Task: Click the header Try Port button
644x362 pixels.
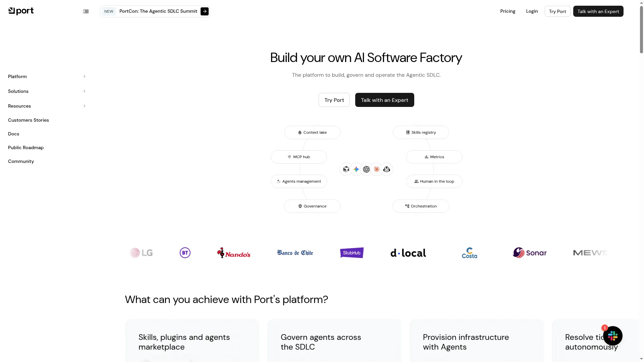Action: coord(557,11)
